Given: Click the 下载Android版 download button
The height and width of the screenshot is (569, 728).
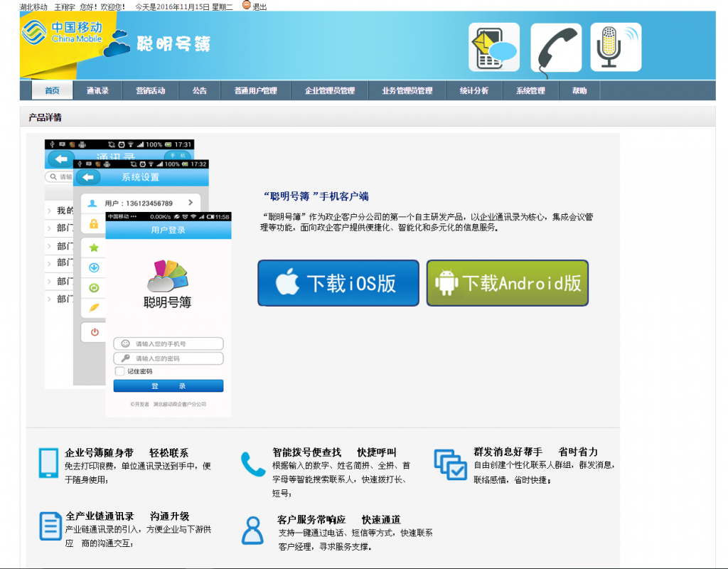Looking at the screenshot, I should point(508,283).
